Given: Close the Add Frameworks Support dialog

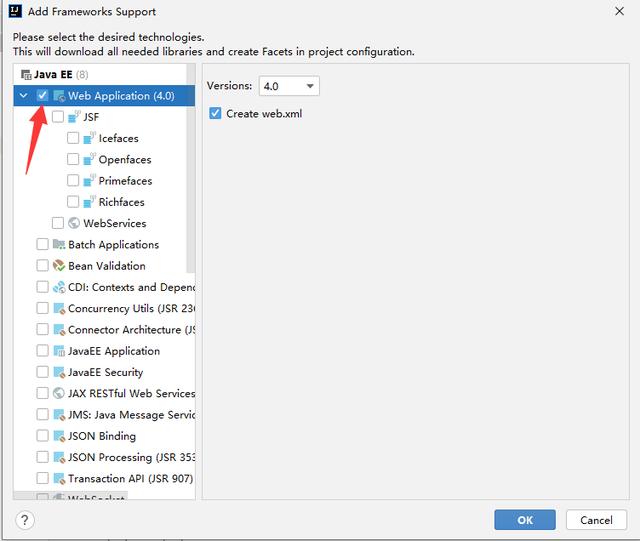Looking at the screenshot, I should 619,11.
